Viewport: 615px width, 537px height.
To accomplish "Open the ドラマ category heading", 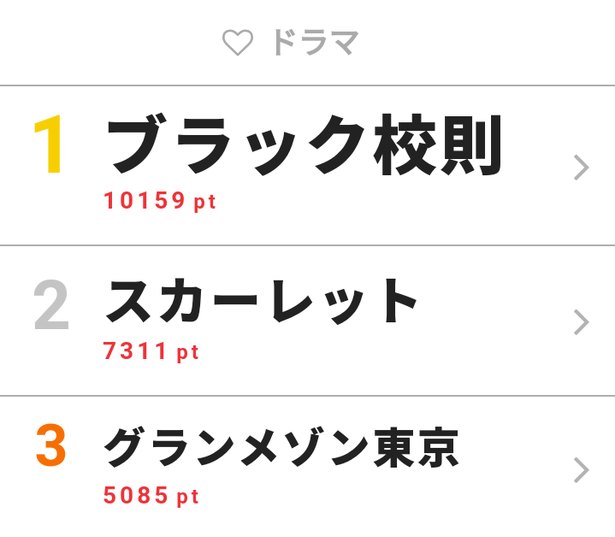I will tap(316, 42).
